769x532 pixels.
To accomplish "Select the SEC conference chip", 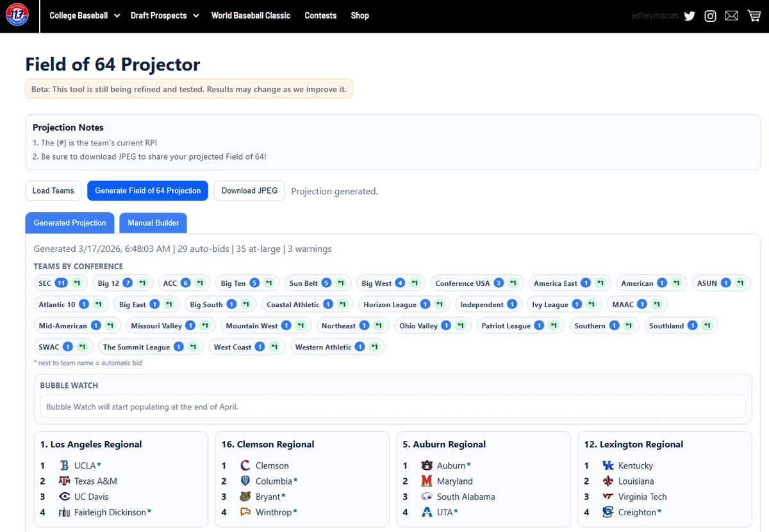I will click(x=61, y=283).
